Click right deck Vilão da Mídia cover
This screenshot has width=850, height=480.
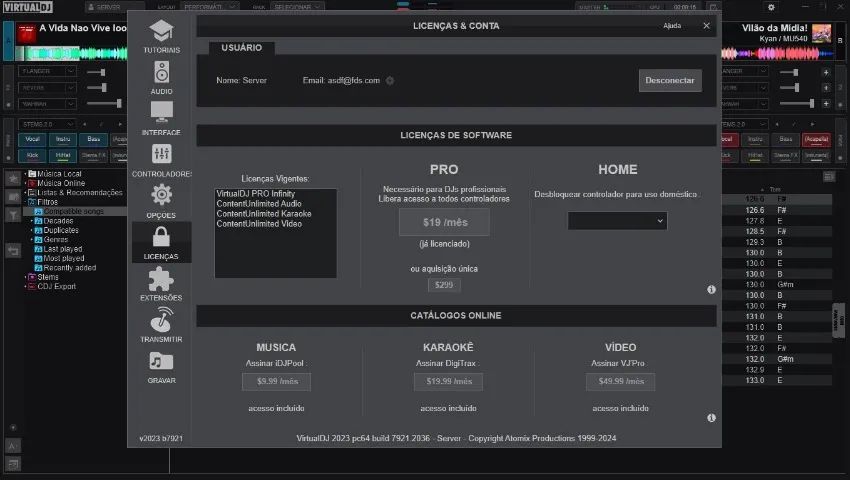821,33
